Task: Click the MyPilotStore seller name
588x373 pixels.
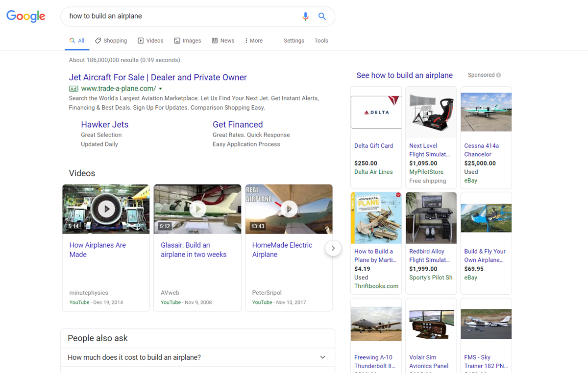Action: (x=426, y=172)
